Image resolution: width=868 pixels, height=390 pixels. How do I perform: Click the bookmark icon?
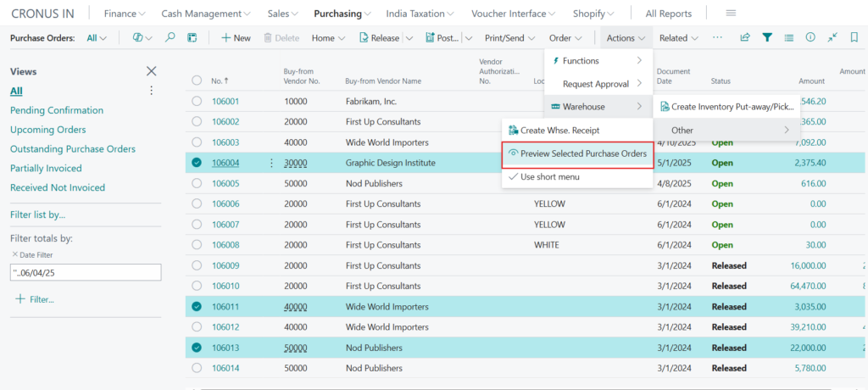853,38
